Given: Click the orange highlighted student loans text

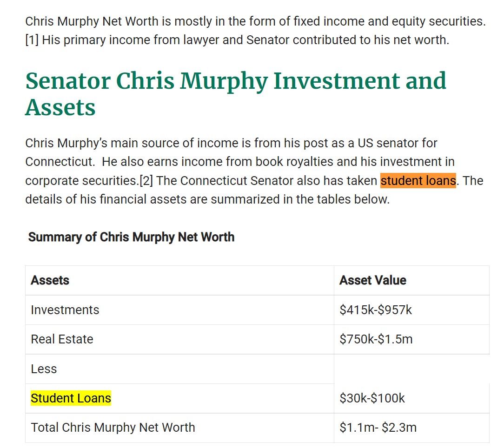Looking at the screenshot, I should click(418, 181).
